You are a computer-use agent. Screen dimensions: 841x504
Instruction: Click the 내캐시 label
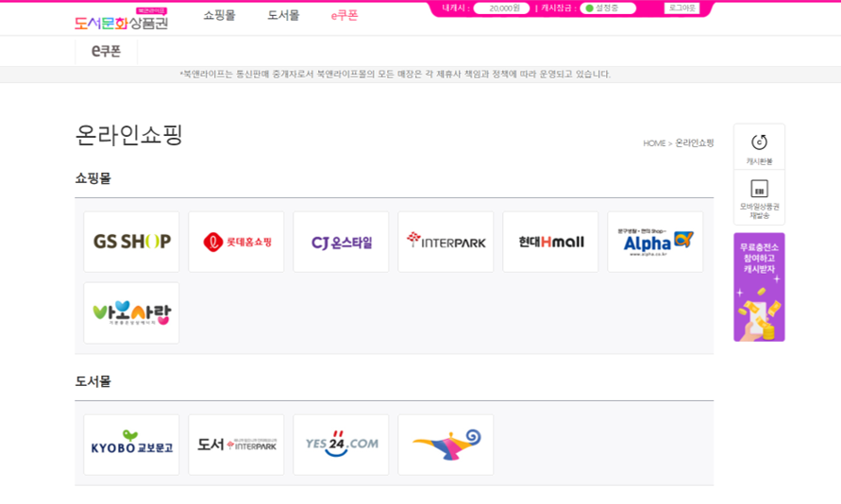[x=456, y=8]
